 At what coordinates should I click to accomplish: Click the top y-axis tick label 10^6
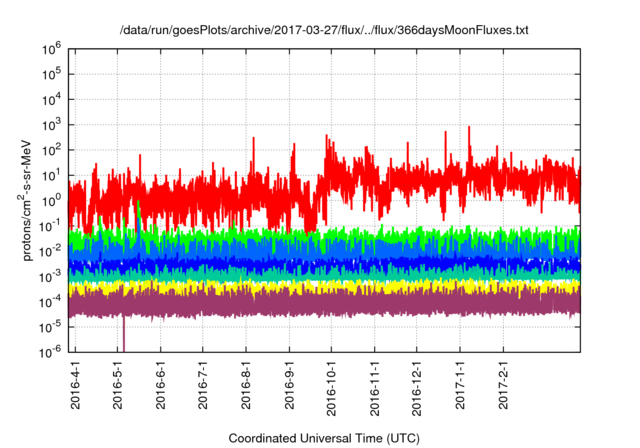click(x=53, y=48)
